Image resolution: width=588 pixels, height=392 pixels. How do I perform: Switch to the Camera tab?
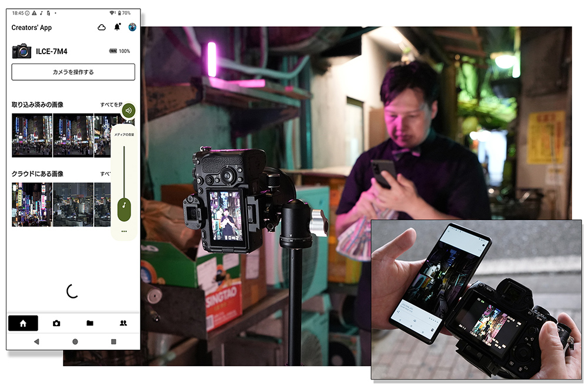pos(56,323)
